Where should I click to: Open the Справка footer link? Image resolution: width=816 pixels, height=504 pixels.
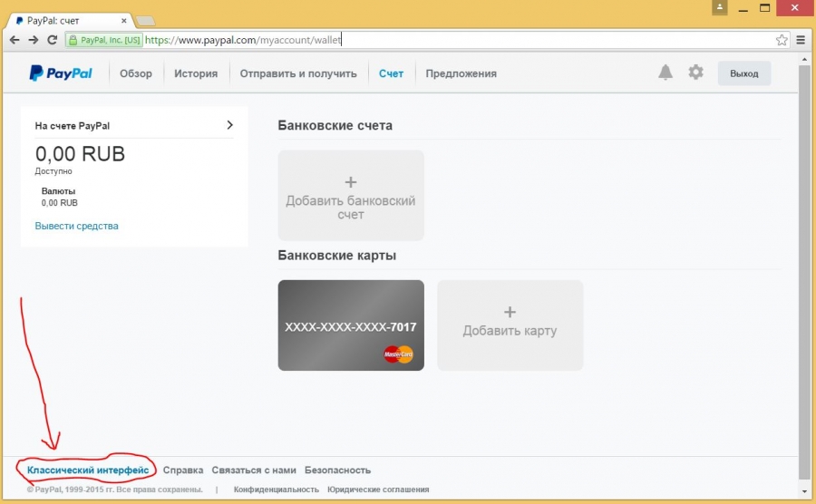[x=183, y=470]
